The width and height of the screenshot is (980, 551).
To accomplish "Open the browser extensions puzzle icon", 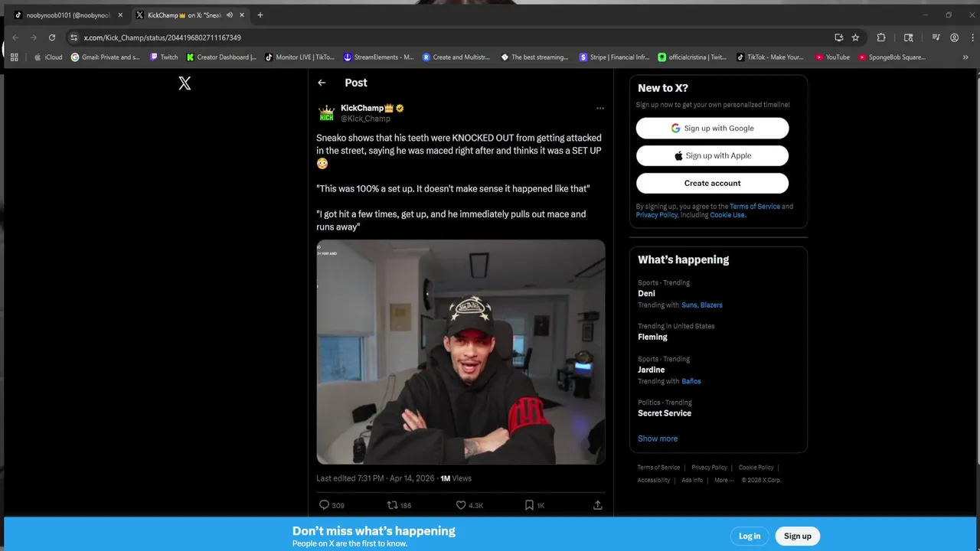I will 881,37.
